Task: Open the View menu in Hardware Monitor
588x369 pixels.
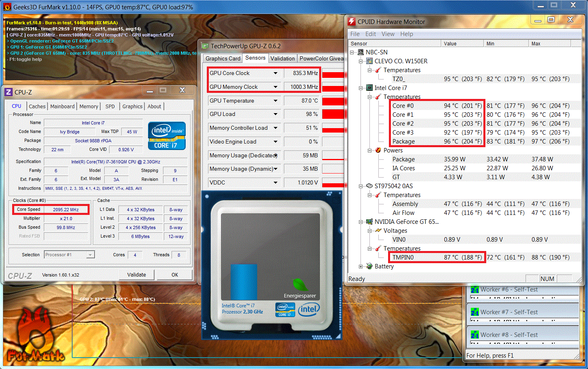Action: [x=388, y=34]
